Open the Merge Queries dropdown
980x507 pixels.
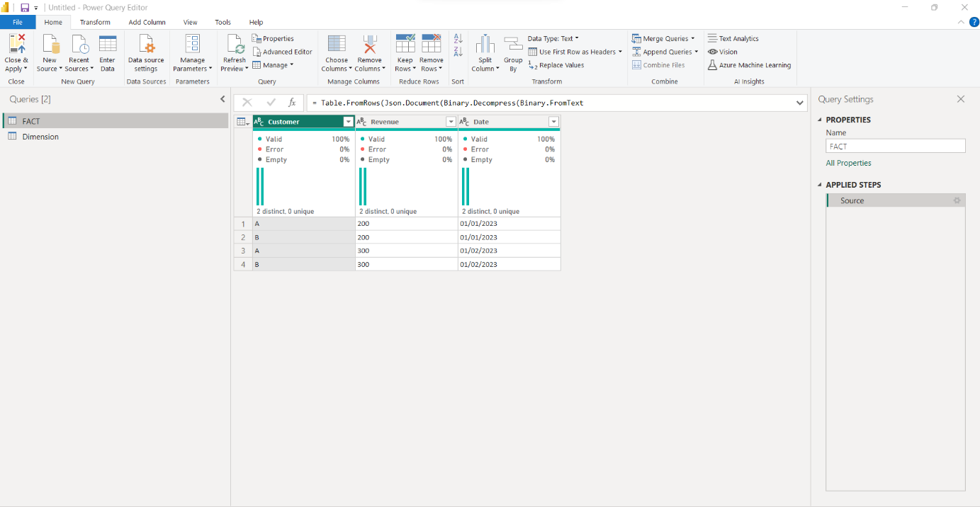(663, 38)
